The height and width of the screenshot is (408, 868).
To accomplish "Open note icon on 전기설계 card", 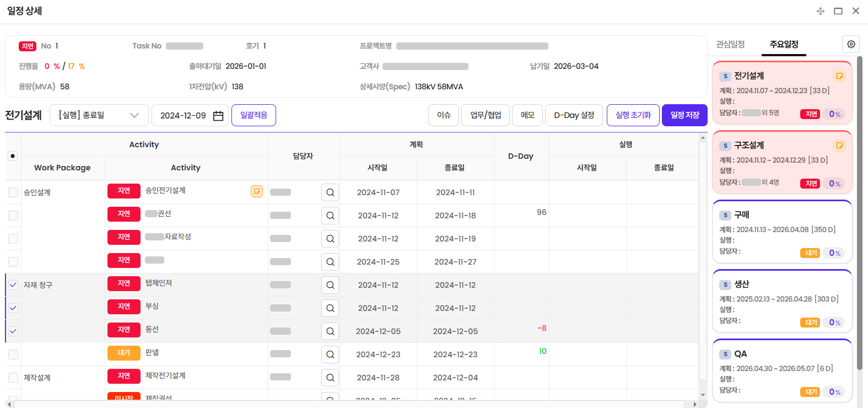I will pyautogui.click(x=839, y=76).
